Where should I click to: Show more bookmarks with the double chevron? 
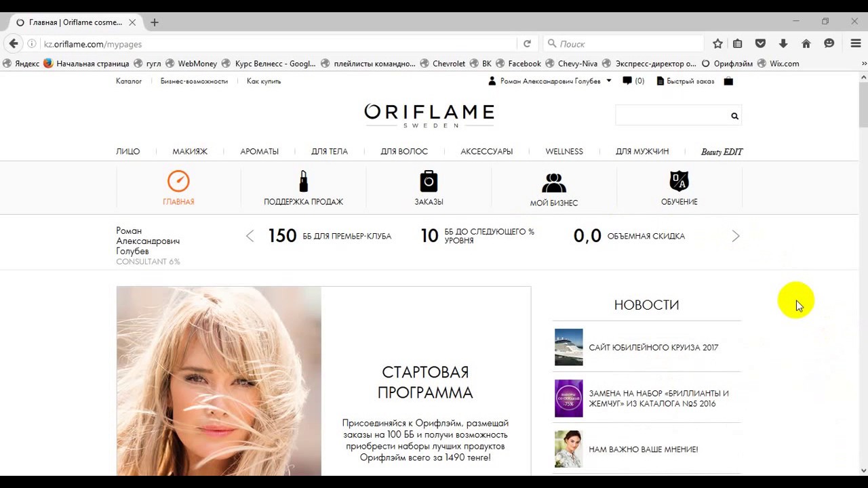pyautogui.click(x=864, y=64)
